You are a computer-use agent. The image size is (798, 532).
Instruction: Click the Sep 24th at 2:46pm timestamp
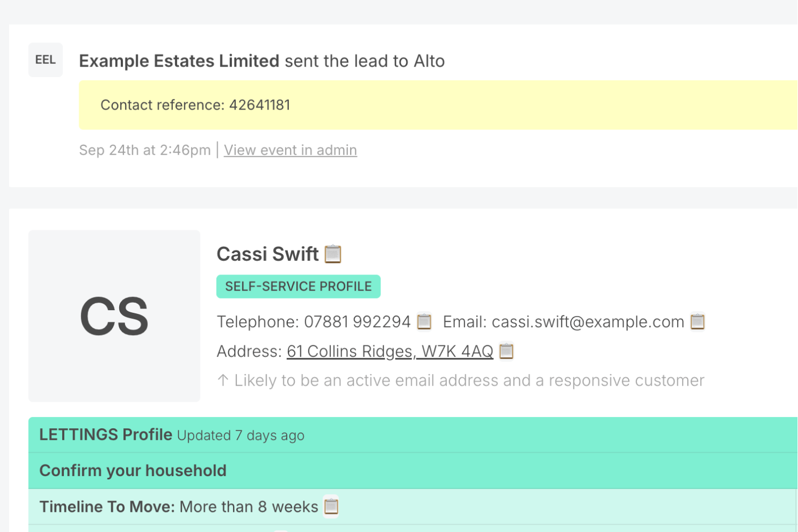[x=145, y=151]
